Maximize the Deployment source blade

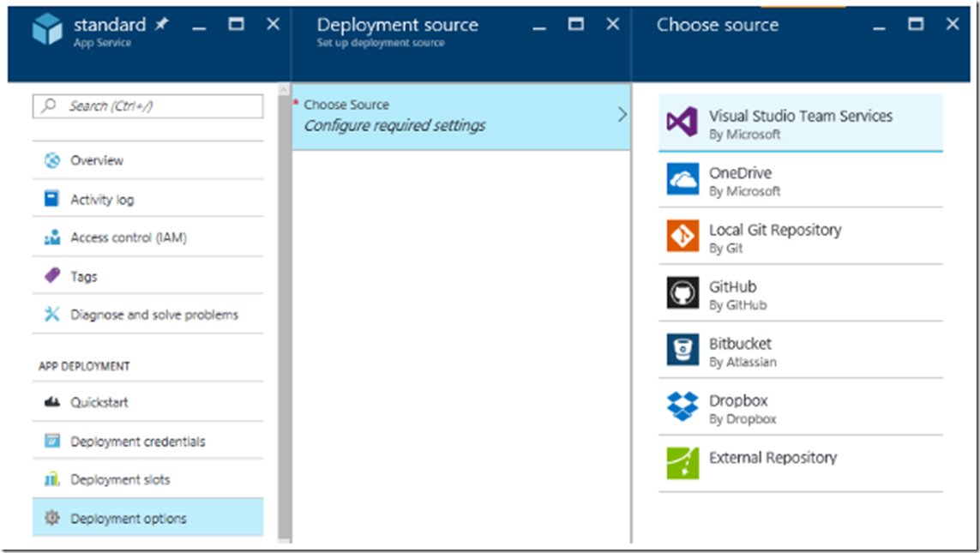pos(575,24)
